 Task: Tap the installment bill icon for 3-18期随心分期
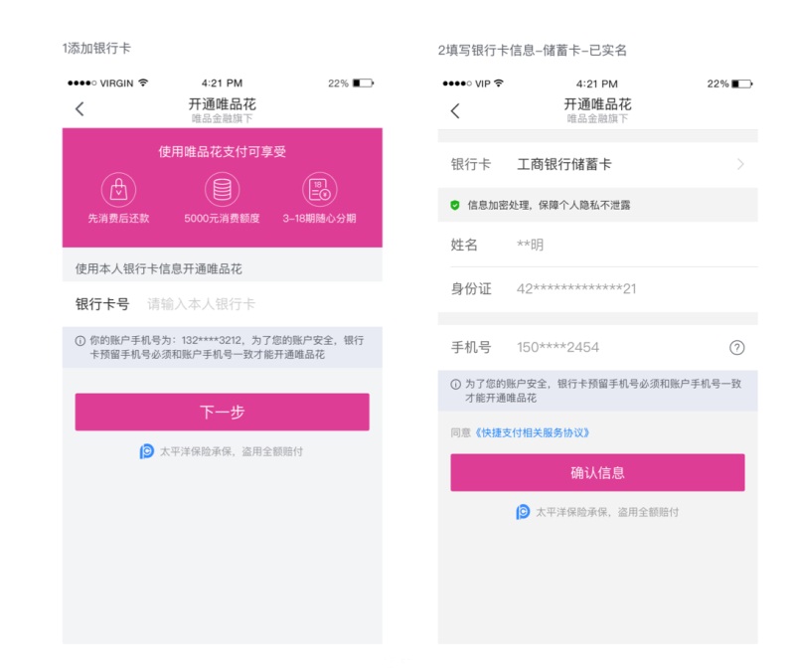pyautogui.click(x=319, y=190)
